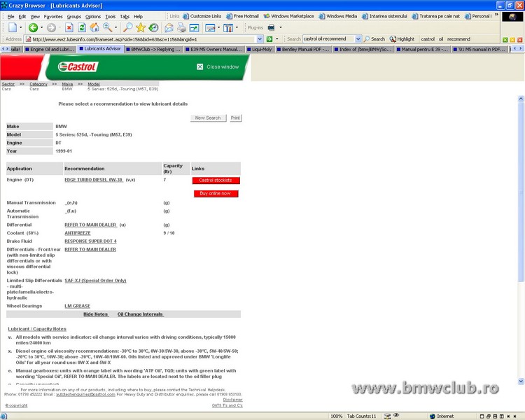Open the Groups menu

click(x=74, y=16)
